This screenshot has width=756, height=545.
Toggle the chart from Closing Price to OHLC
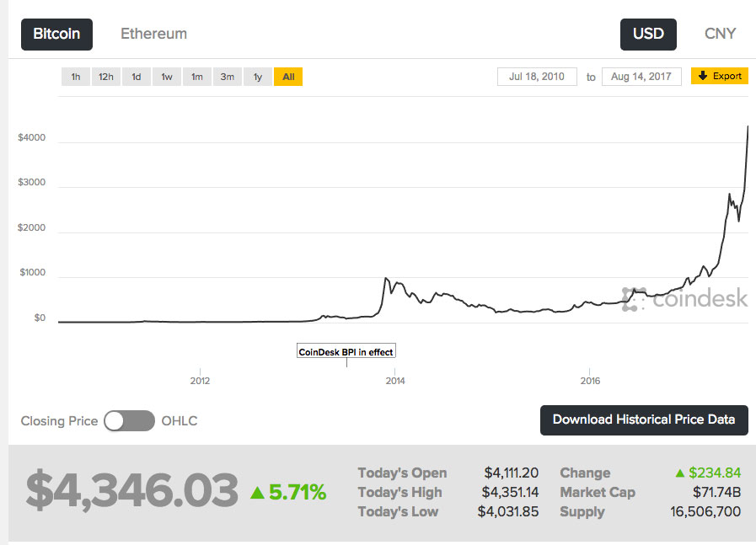128,420
